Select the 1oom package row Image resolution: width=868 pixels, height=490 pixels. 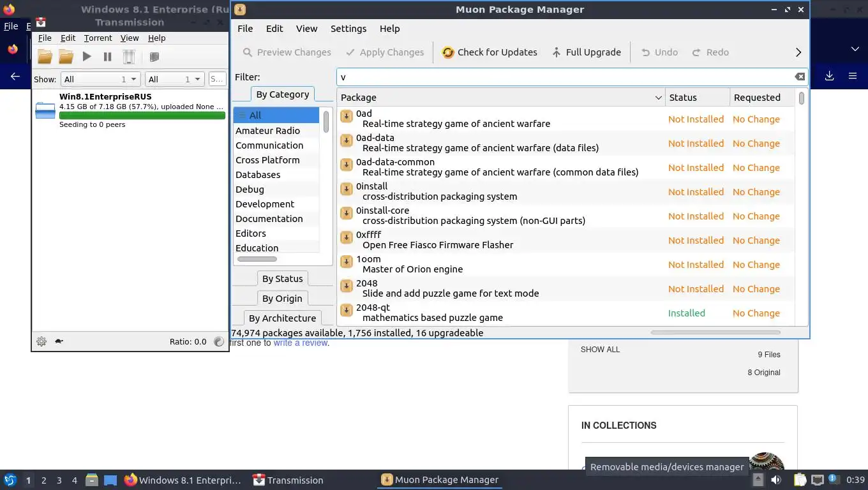pos(566,264)
